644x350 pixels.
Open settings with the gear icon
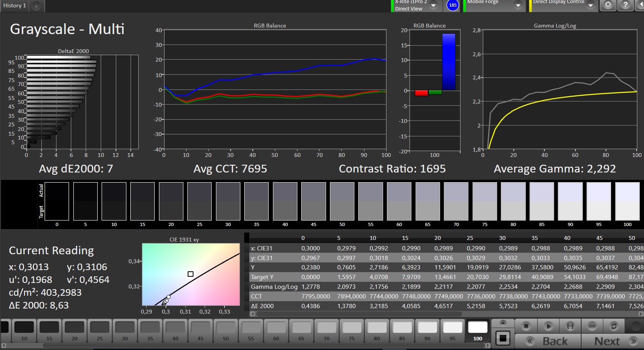[608, 5]
